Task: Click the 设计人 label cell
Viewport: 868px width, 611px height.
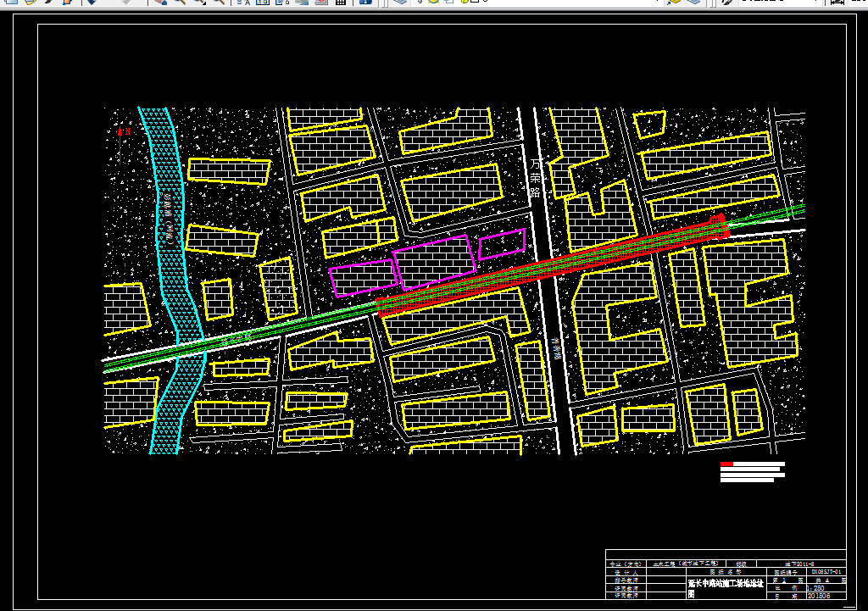Action: (626, 572)
